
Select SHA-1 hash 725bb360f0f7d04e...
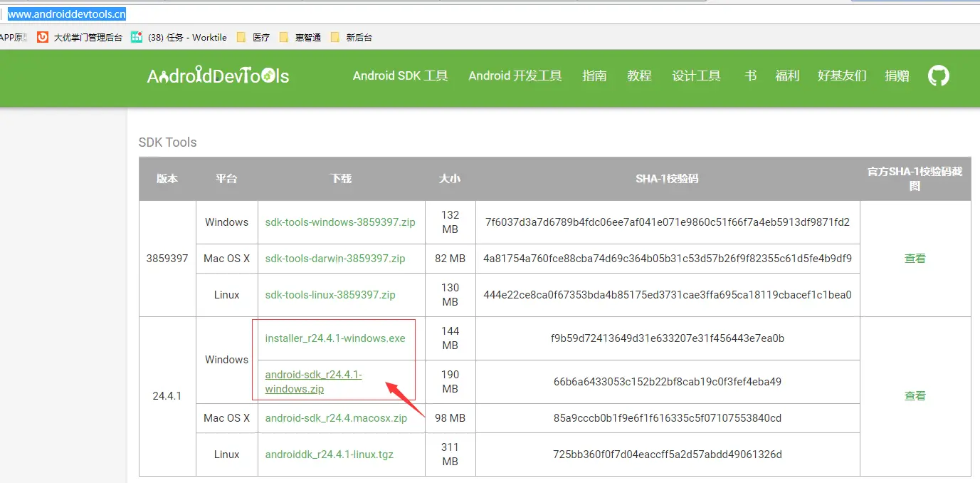tap(668, 455)
